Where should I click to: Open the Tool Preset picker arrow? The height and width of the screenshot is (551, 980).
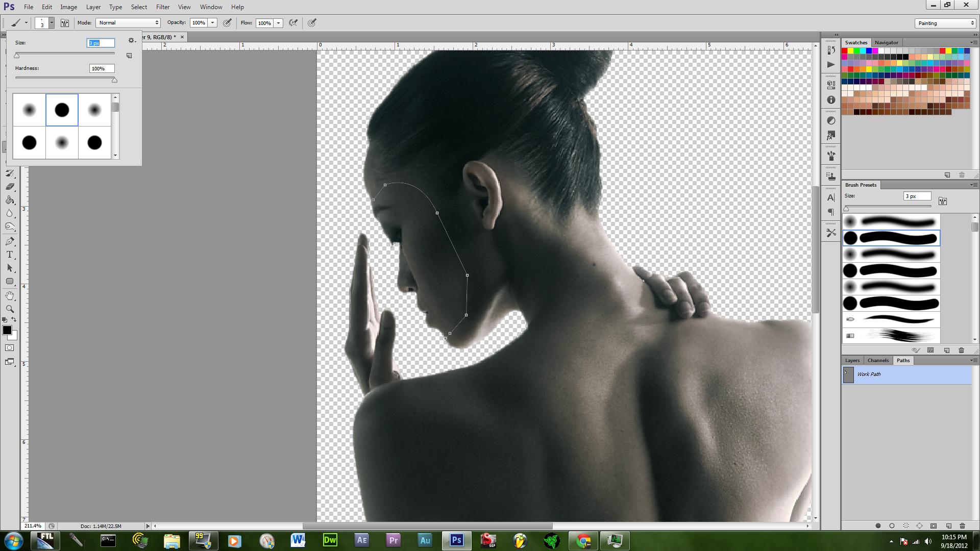coord(26,23)
